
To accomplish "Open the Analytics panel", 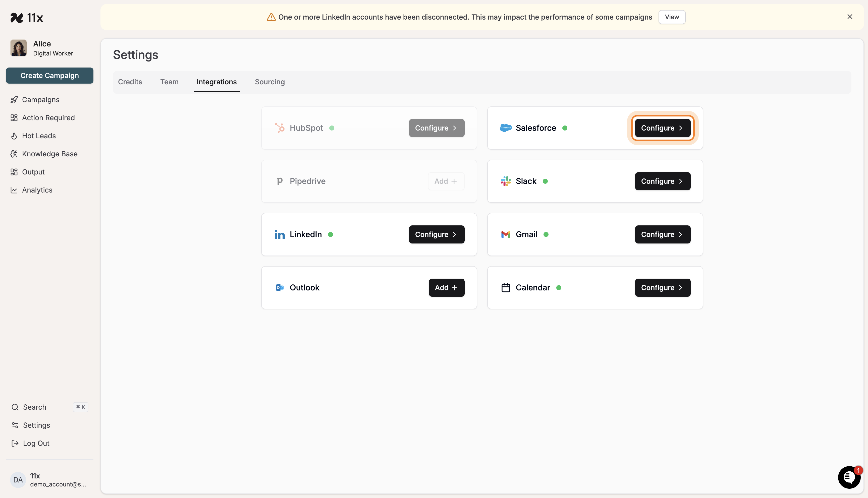I will tap(37, 190).
